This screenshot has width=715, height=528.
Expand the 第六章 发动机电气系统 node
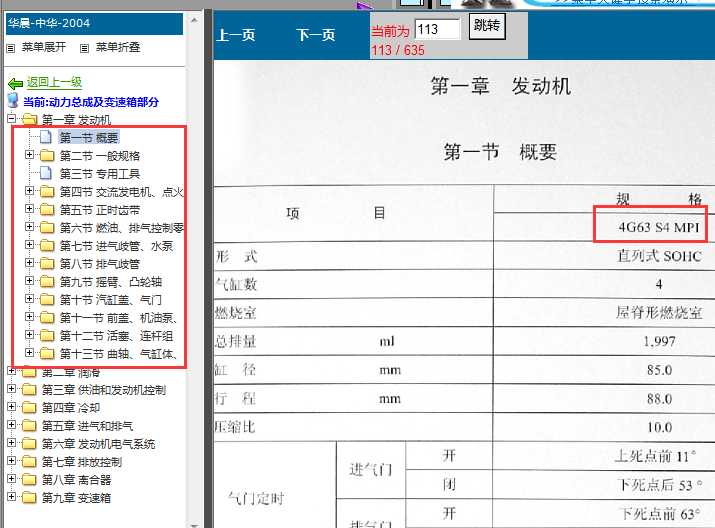[x=11, y=444]
